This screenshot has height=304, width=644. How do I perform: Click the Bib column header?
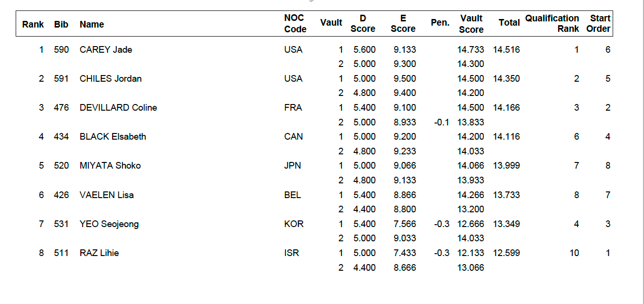click(61, 24)
